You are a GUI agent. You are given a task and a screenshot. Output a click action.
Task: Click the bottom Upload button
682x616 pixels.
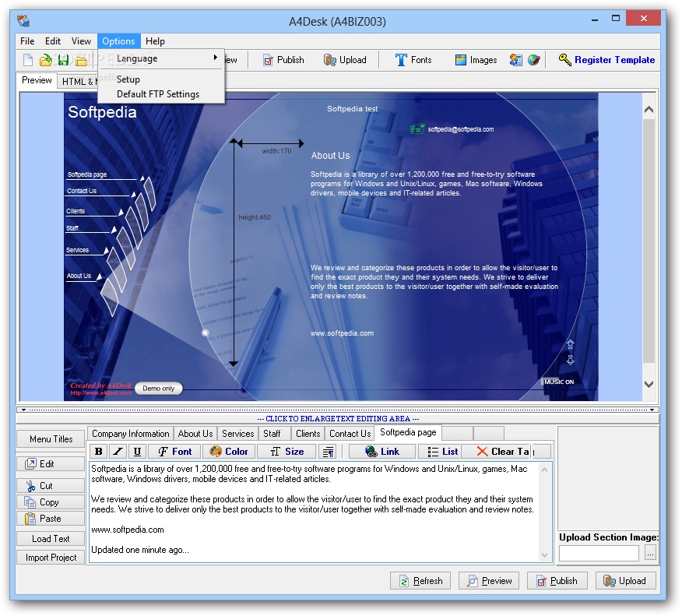click(625, 581)
